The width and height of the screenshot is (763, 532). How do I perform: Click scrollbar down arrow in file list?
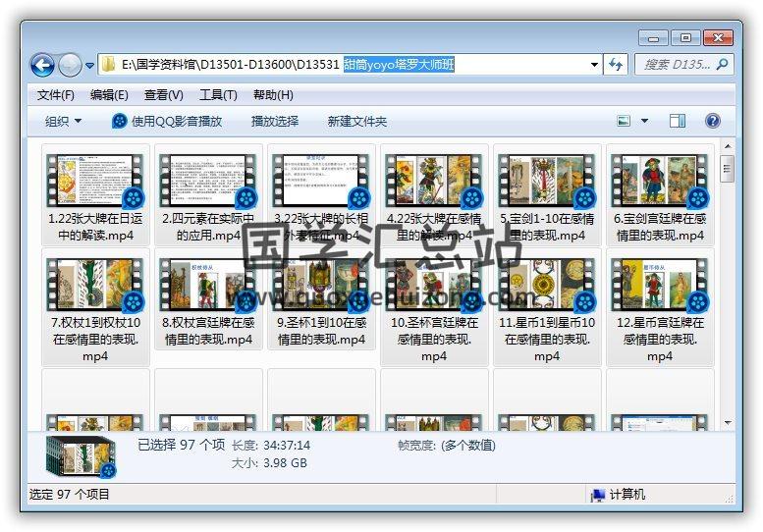[728, 423]
